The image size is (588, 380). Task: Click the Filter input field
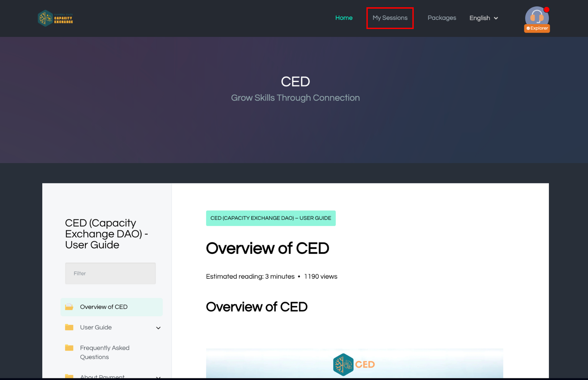(x=110, y=273)
